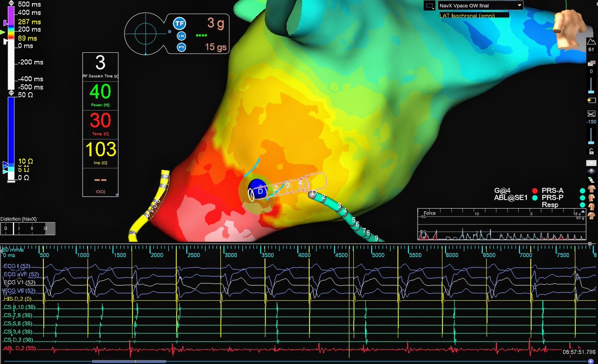Select the scissors clipping plane tool
598x364 pixels.
592,114
